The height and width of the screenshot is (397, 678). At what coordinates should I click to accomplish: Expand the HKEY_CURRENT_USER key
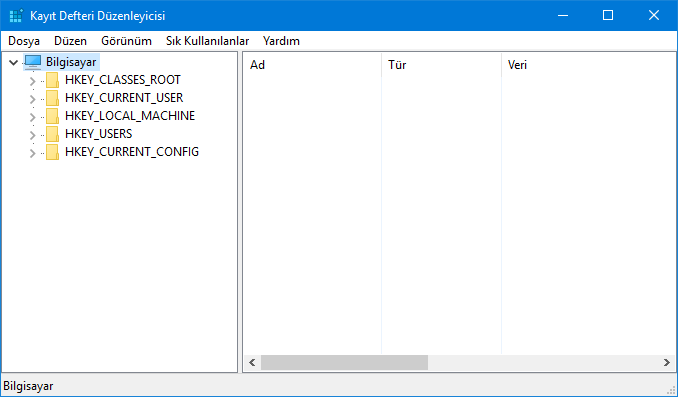(32, 99)
